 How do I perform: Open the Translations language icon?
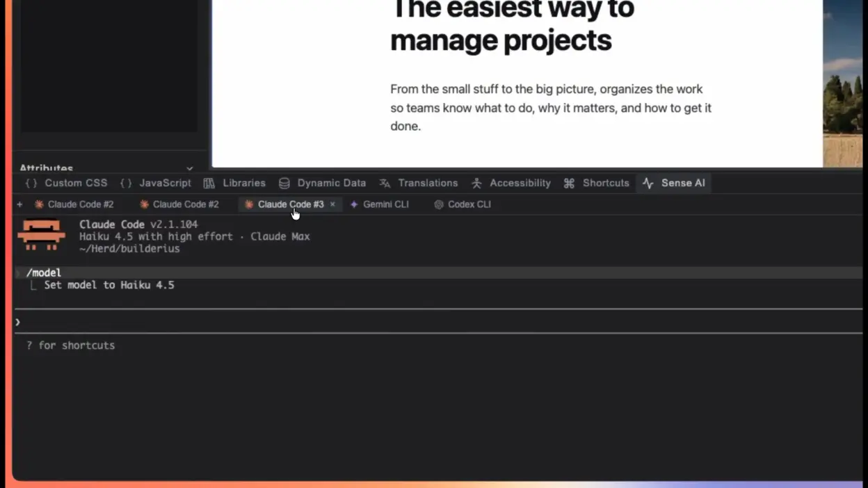point(384,183)
